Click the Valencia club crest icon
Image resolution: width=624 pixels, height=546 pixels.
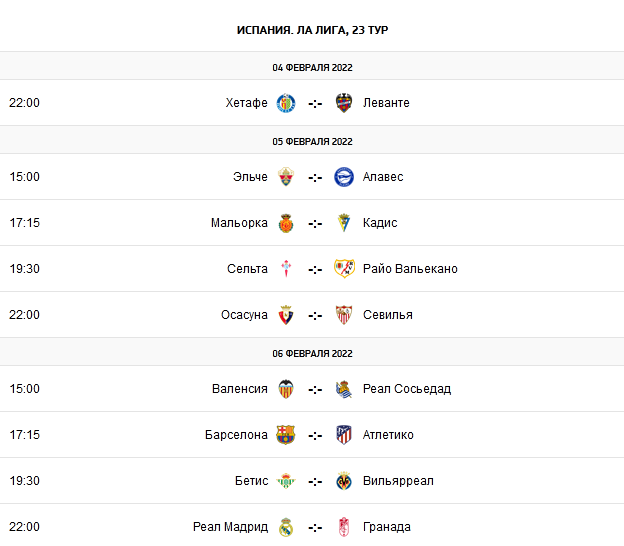(286, 389)
